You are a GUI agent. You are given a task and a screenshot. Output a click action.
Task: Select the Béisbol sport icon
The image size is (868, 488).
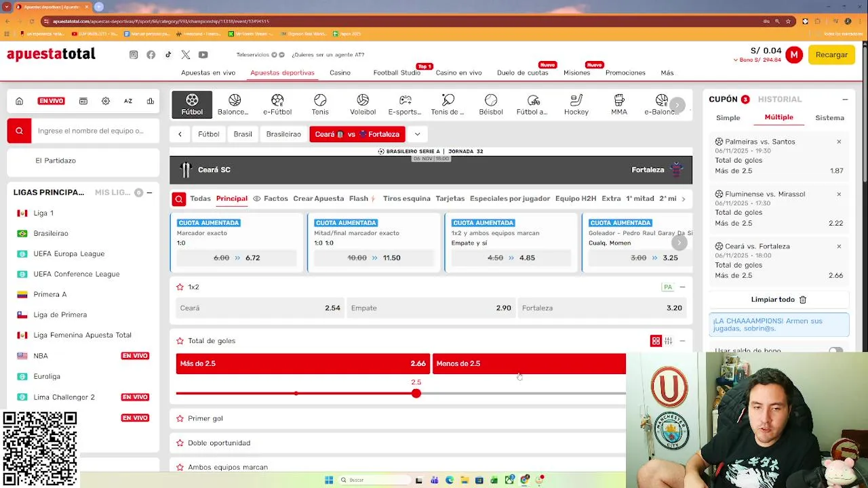491,104
